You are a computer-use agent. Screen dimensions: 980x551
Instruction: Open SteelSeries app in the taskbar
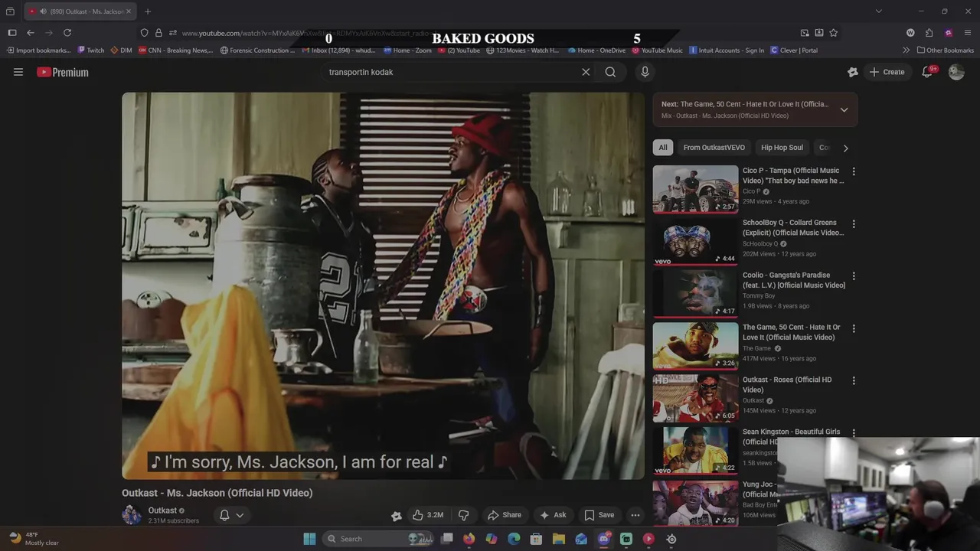click(671, 539)
